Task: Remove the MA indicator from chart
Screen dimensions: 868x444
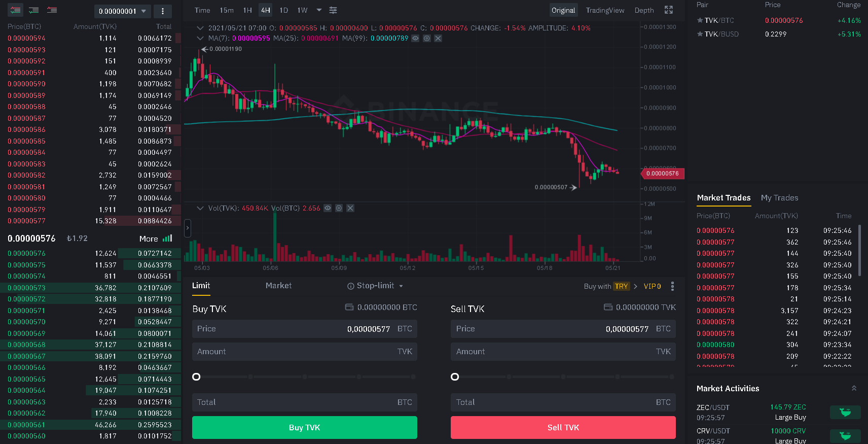Action: coord(438,39)
